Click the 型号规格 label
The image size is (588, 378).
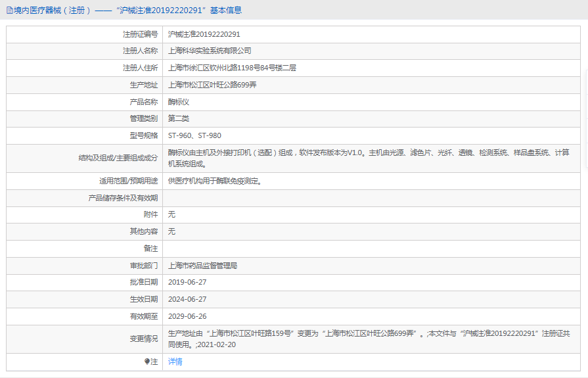point(144,135)
